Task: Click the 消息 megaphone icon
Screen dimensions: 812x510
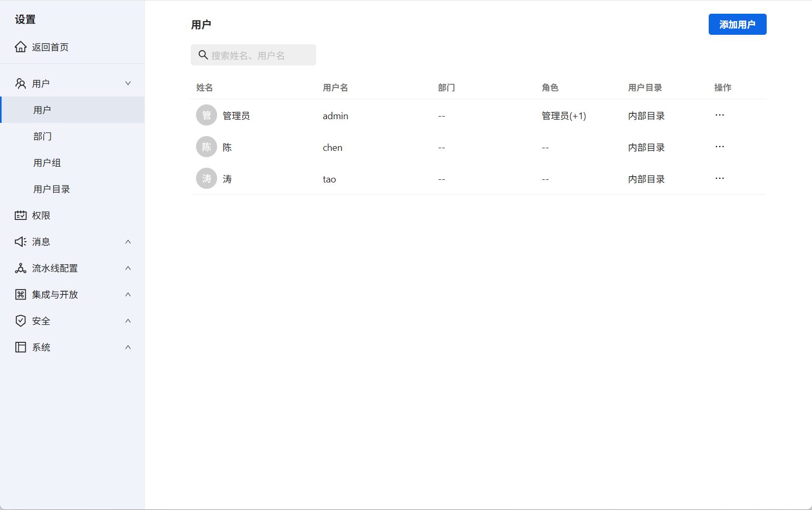Action: [x=21, y=242]
